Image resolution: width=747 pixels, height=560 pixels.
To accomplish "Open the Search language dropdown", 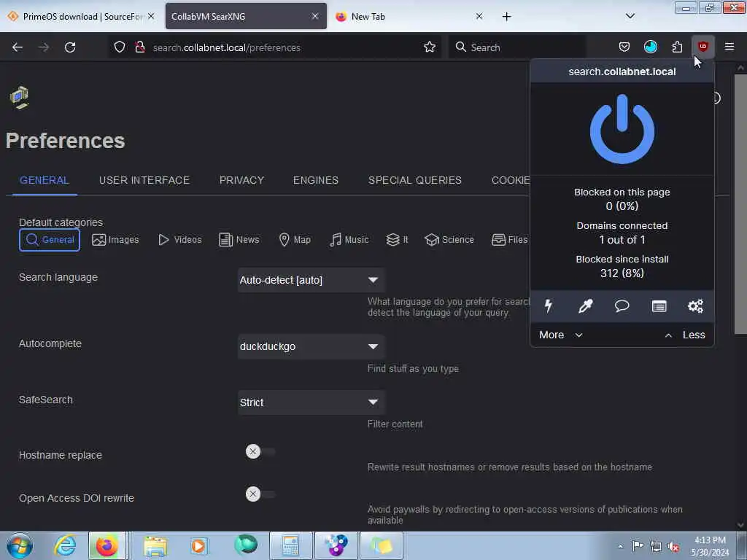I will [311, 280].
